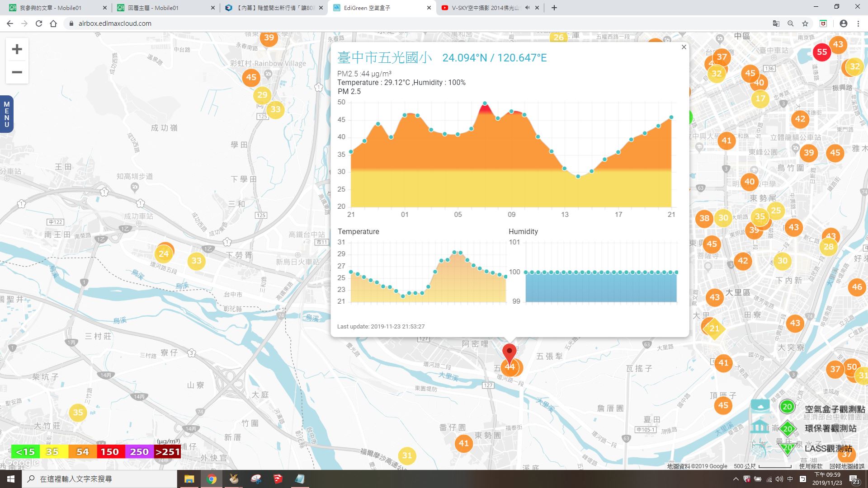Reload the current page

tap(39, 23)
